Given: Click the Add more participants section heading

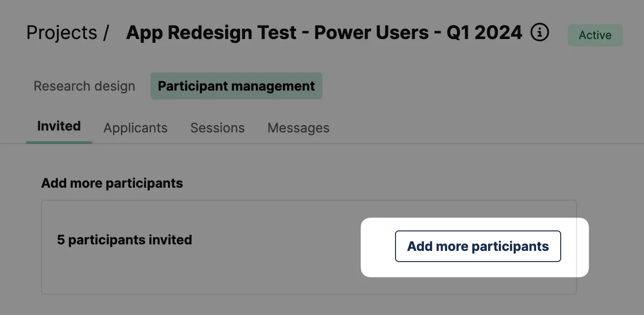Looking at the screenshot, I should [x=112, y=183].
